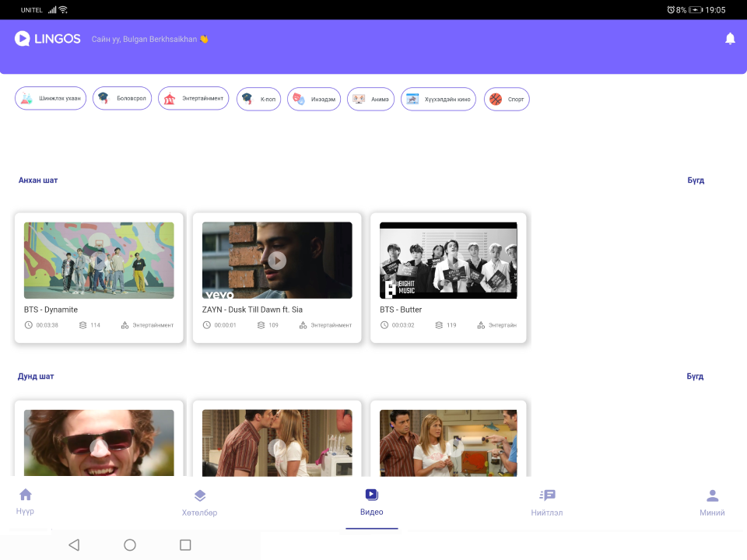Open the ZAYN - Dusk Till Dawn ft. Sia title

click(252, 310)
